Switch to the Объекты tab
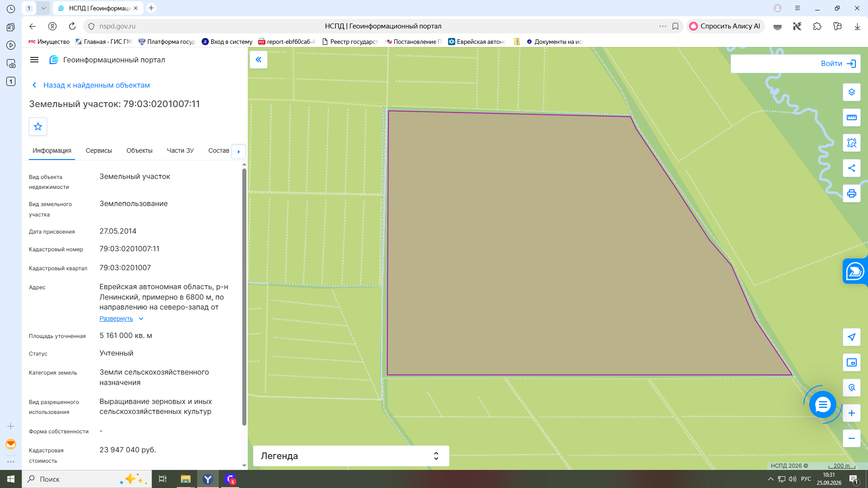 tap(139, 150)
